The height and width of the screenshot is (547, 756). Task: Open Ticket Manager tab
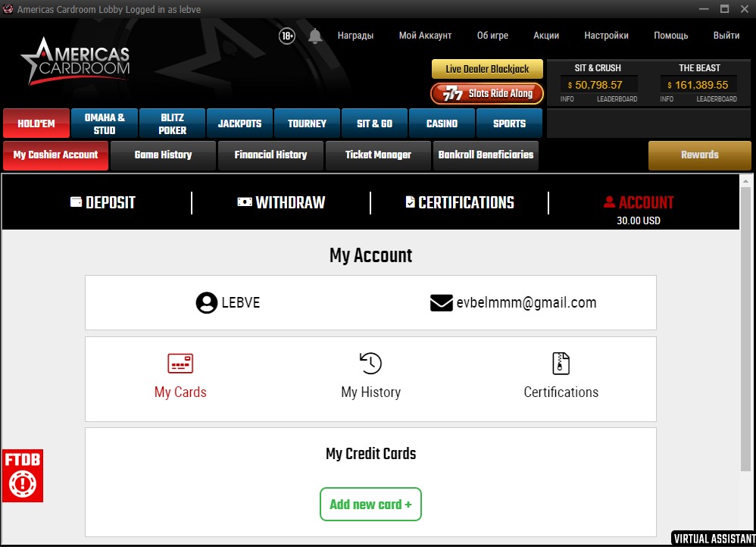coord(378,155)
